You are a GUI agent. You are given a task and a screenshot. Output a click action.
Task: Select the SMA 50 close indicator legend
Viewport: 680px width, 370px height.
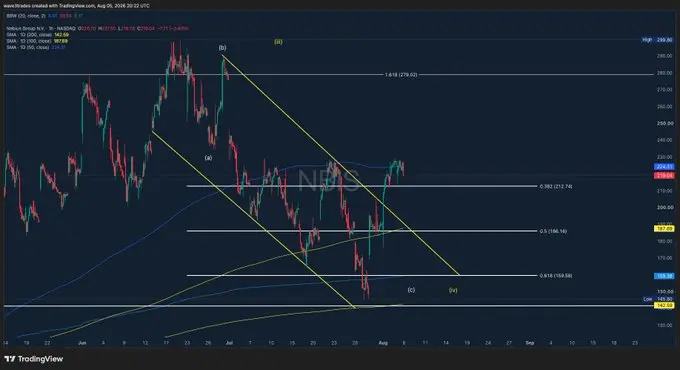click(36, 47)
